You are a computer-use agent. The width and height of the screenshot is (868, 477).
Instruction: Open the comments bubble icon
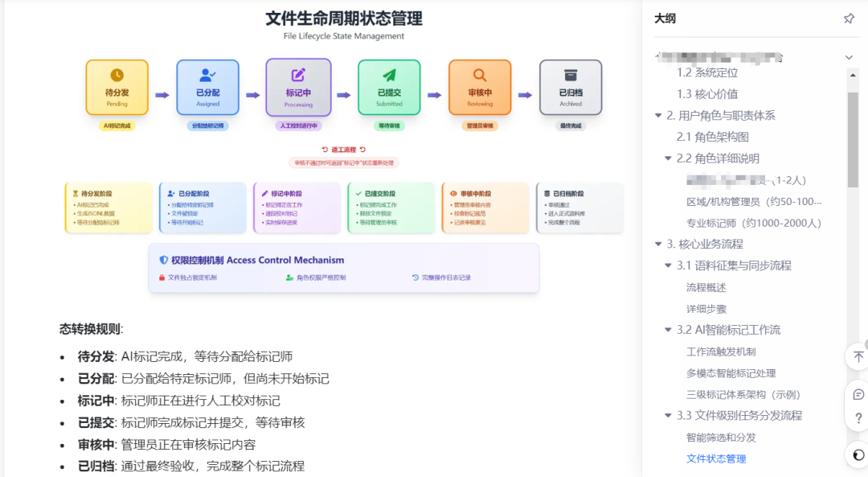coord(858,394)
